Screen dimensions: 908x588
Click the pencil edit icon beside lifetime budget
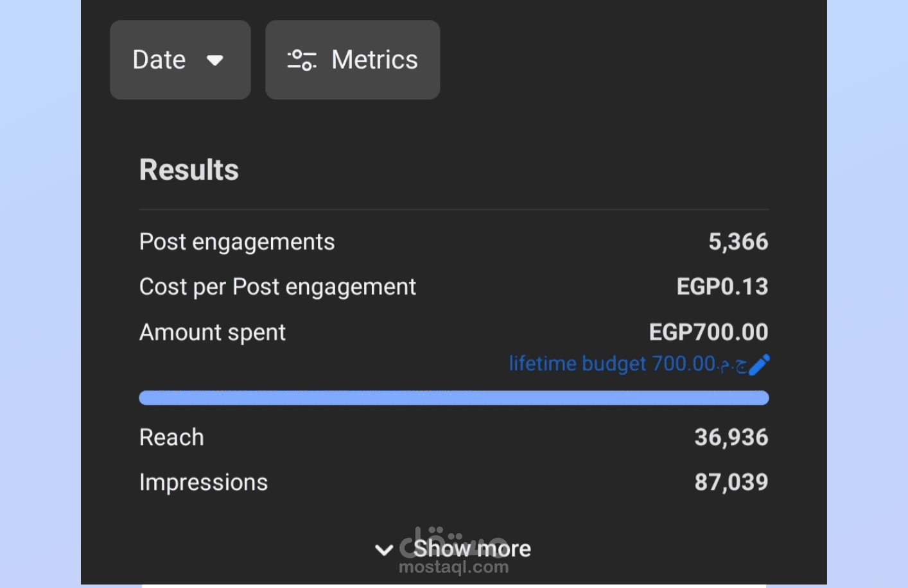pos(759,365)
